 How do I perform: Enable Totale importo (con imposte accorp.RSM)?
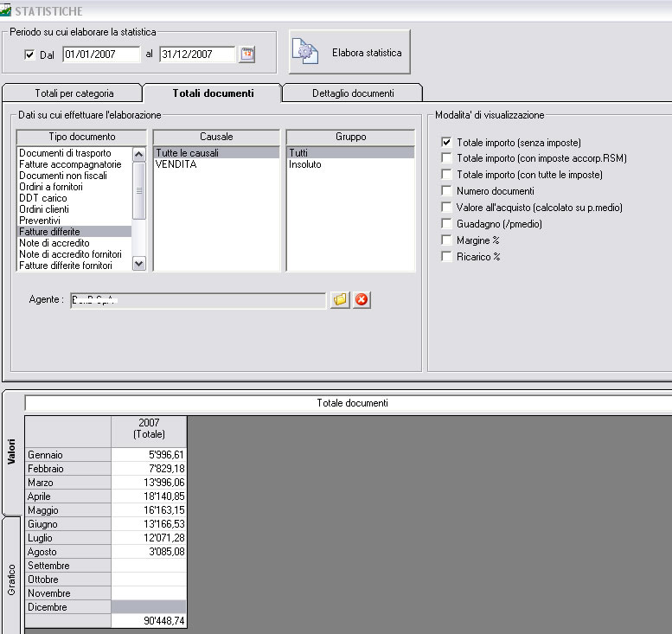tap(446, 158)
